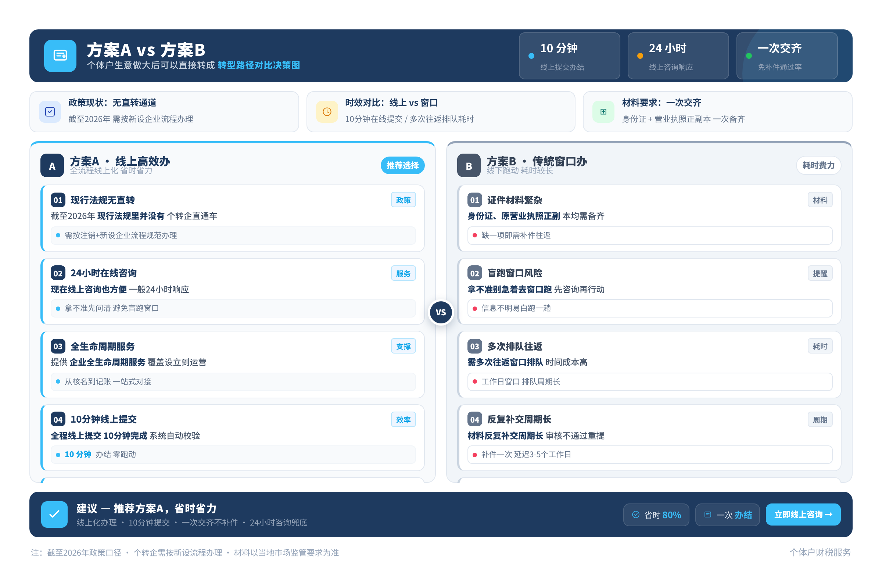
Task: Click the 03 badge of 全生命周期服务
Action: click(58, 347)
